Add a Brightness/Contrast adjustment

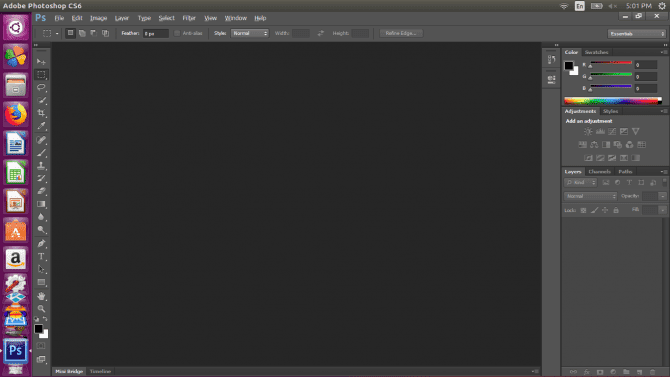pyautogui.click(x=588, y=132)
